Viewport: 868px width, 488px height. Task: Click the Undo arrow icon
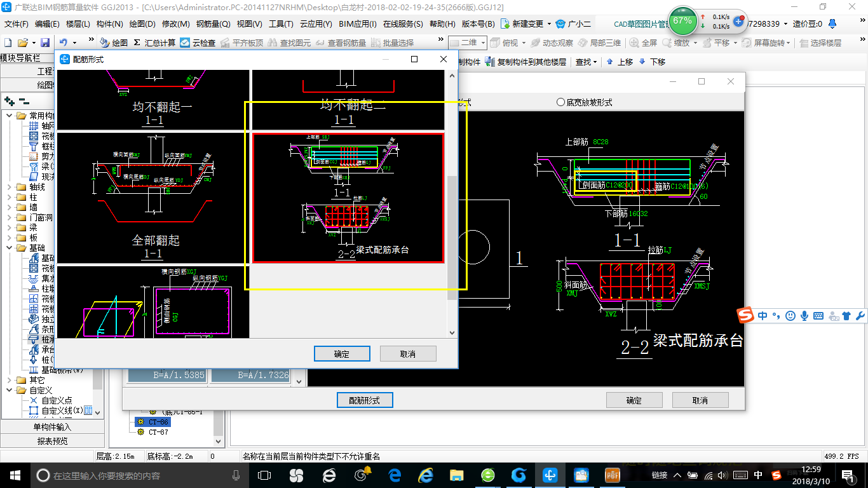pyautogui.click(x=64, y=43)
